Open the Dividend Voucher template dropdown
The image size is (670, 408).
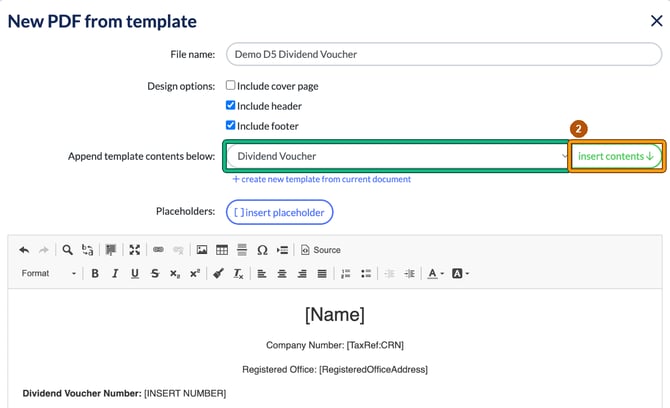click(x=397, y=156)
